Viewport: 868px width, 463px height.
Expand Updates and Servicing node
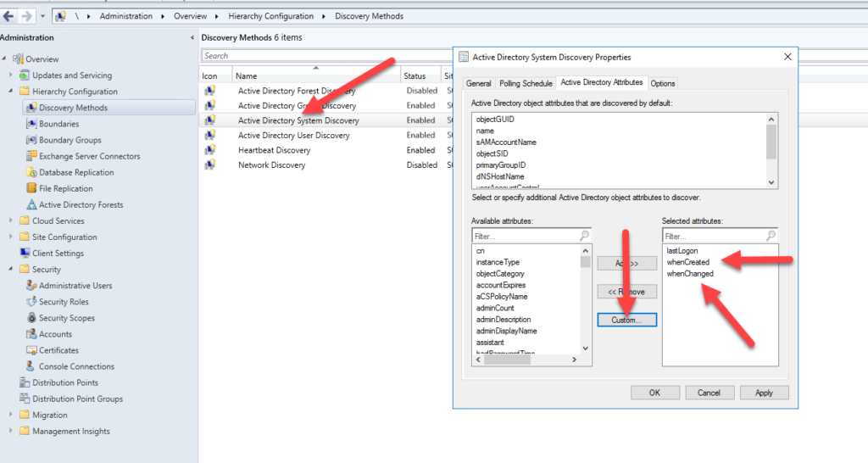(x=10, y=75)
